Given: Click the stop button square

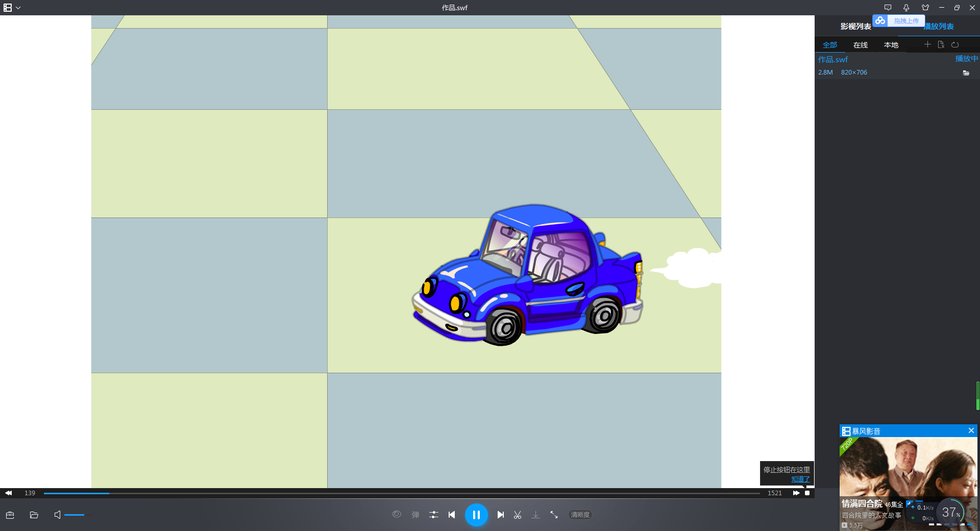Looking at the screenshot, I should [x=807, y=493].
